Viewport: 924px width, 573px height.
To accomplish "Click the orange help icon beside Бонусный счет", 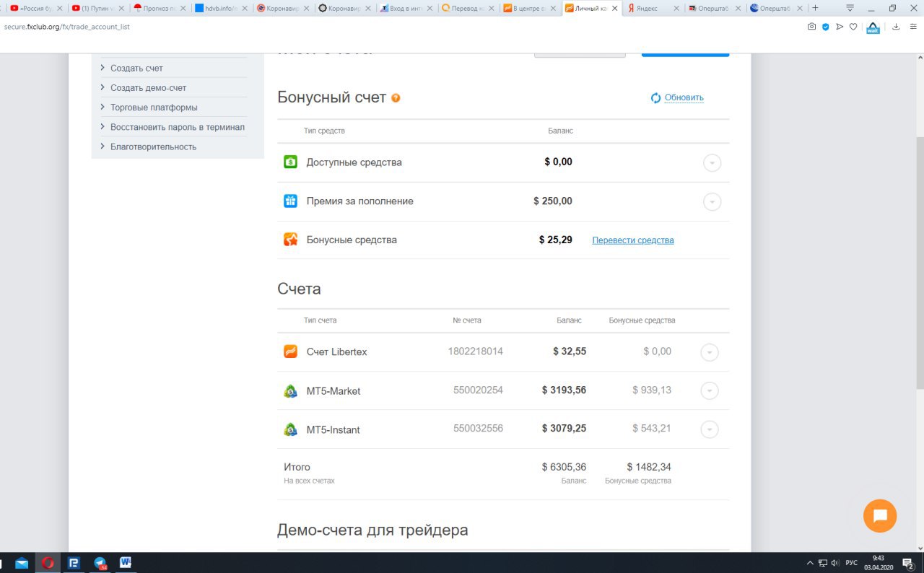I will click(x=396, y=98).
